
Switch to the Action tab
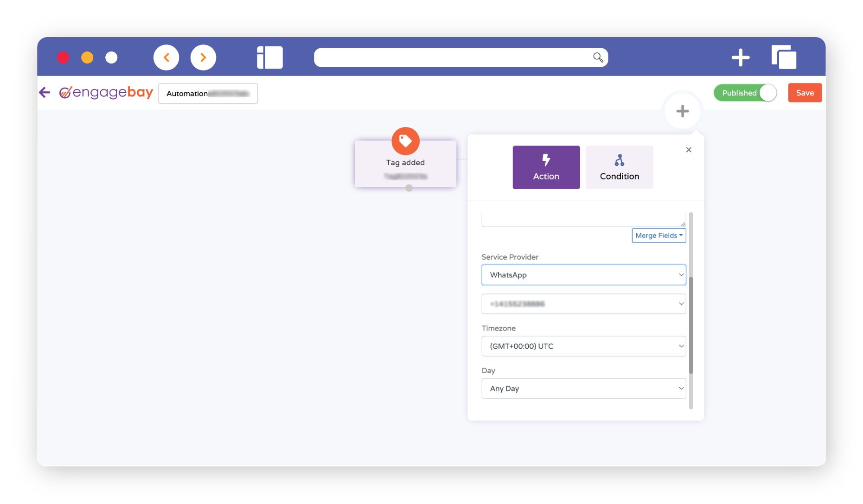click(546, 167)
